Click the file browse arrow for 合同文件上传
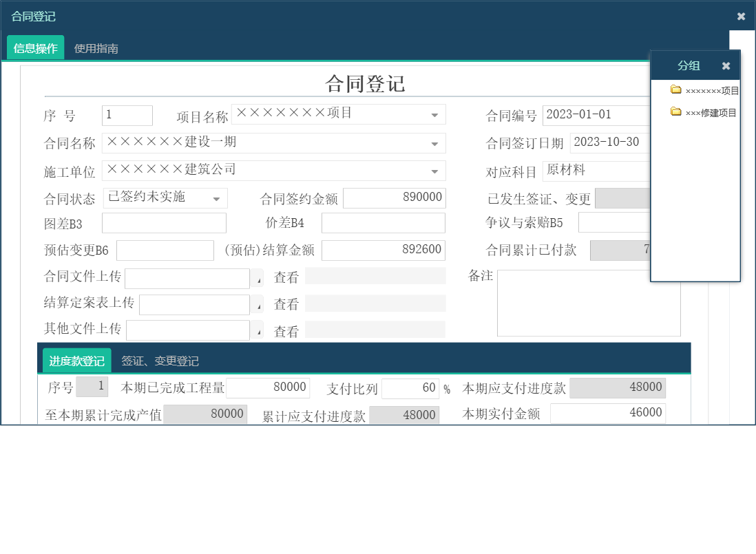756x554 pixels. [x=258, y=279]
